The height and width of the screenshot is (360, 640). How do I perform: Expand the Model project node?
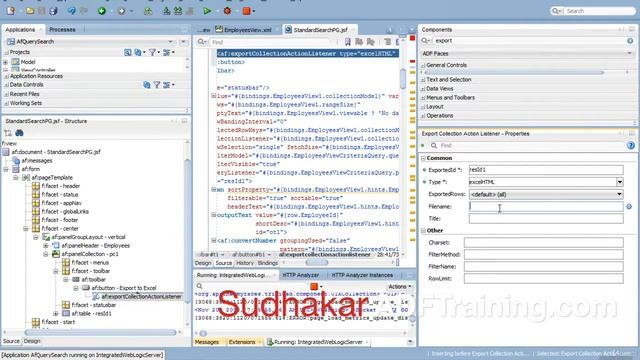click(5, 62)
